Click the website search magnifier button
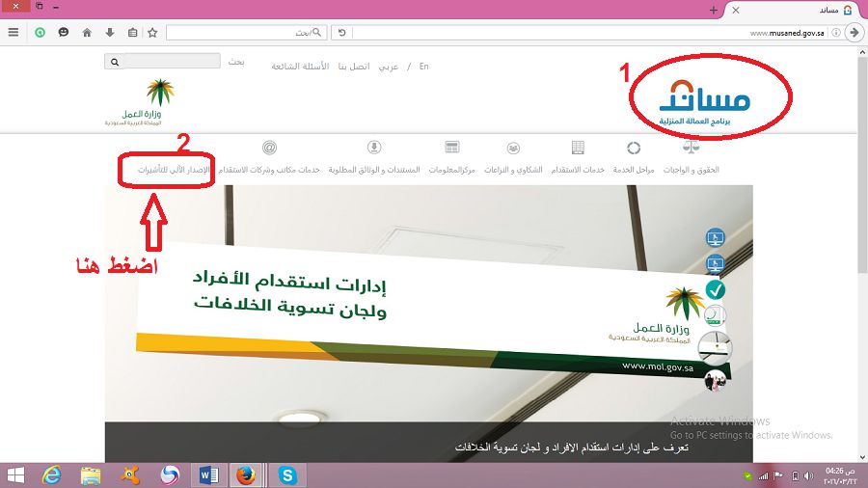This screenshot has height=488, width=868. tap(115, 62)
